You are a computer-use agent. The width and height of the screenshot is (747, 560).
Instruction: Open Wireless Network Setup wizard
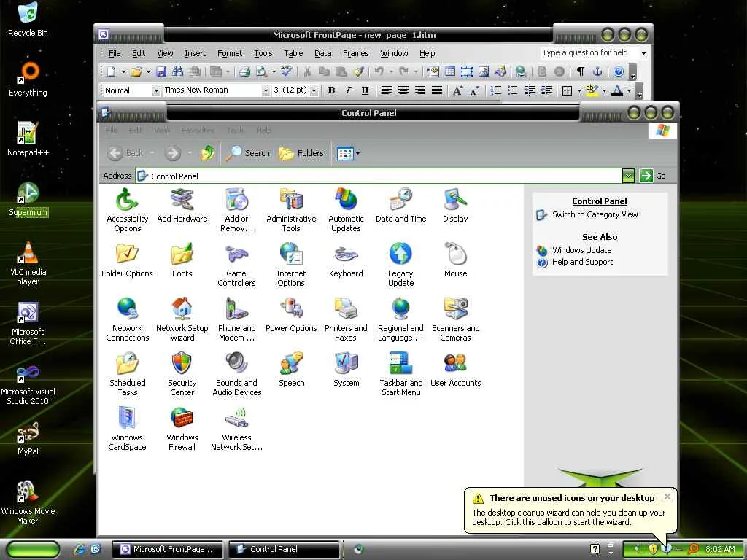237,429
